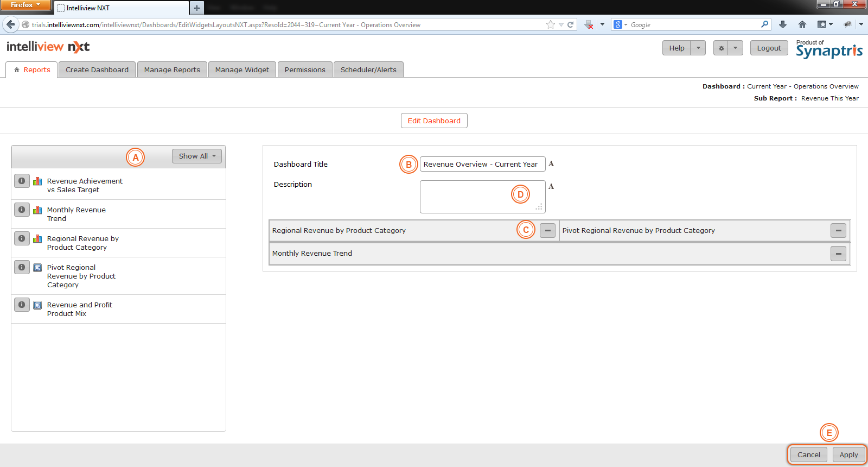Screen dimensions: 868x467
Task: Expand the Show All filter dropdown
Action: point(197,156)
